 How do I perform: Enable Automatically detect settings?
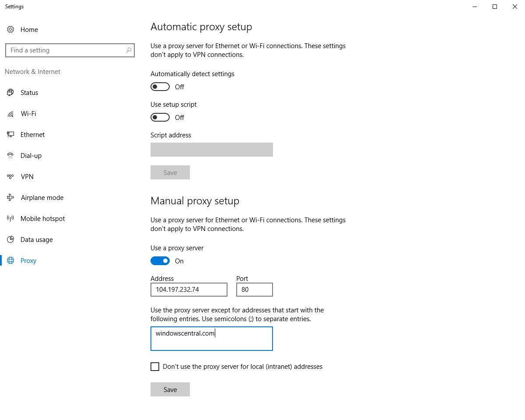point(160,87)
